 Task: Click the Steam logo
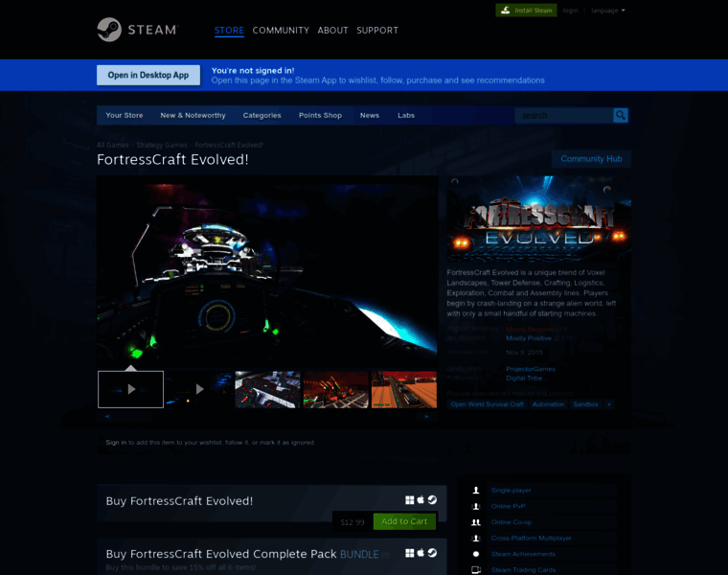(x=137, y=30)
